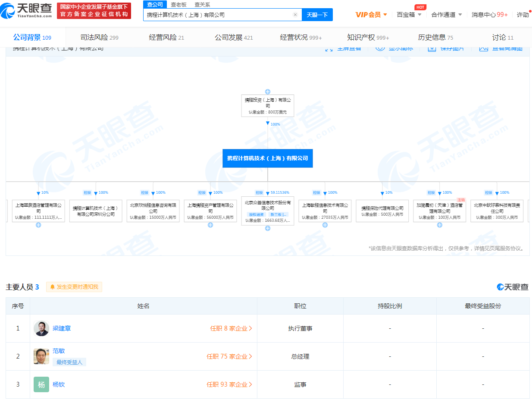Open 梁建章's profile link
The image size is (532, 403).
[x=62, y=328]
